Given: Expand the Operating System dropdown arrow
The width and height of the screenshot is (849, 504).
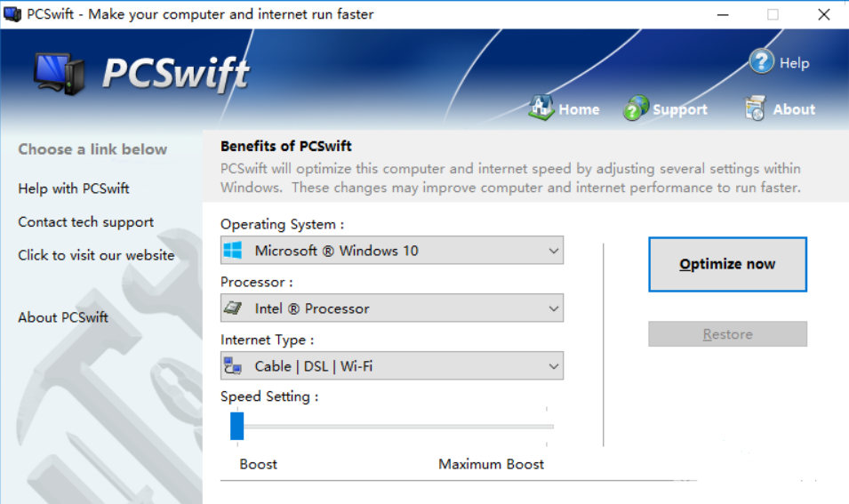Looking at the screenshot, I should tap(553, 251).
